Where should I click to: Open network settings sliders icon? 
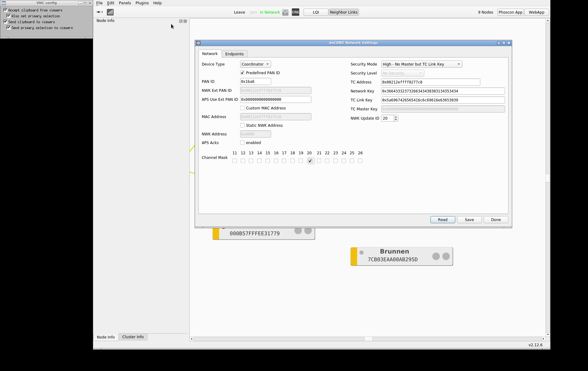285,12
